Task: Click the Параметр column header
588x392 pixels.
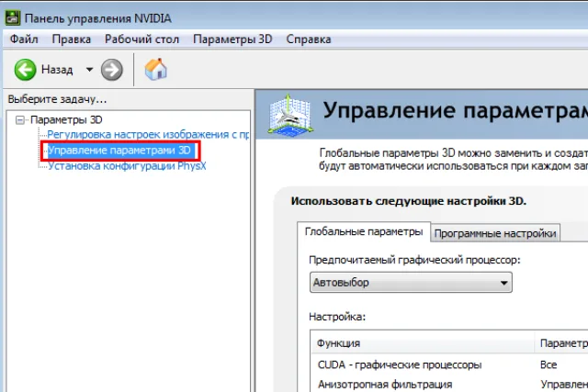Action: coord(561,343)
